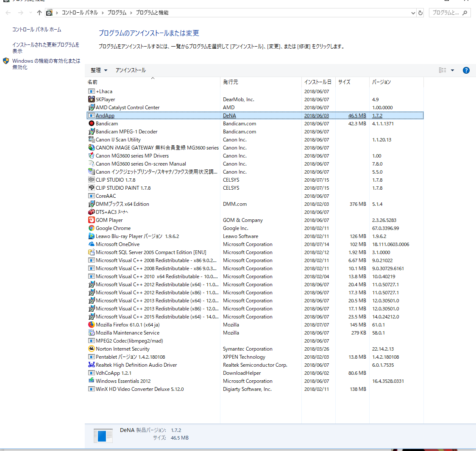Open Windows の機能の有効化または無効化 link
This screenshot has width=476, height=451.
(46, 64)
